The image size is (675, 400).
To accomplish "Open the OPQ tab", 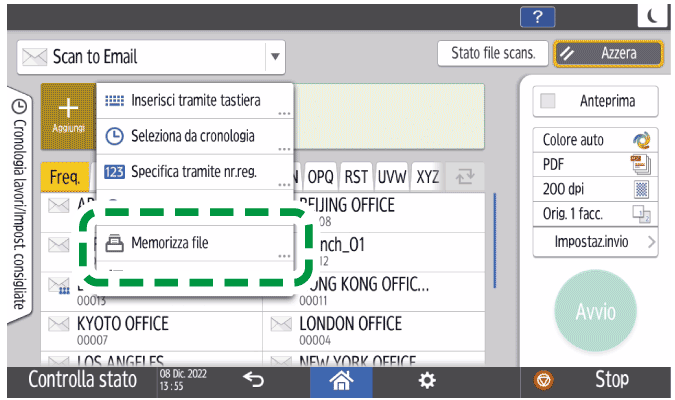I will point(321,177).
